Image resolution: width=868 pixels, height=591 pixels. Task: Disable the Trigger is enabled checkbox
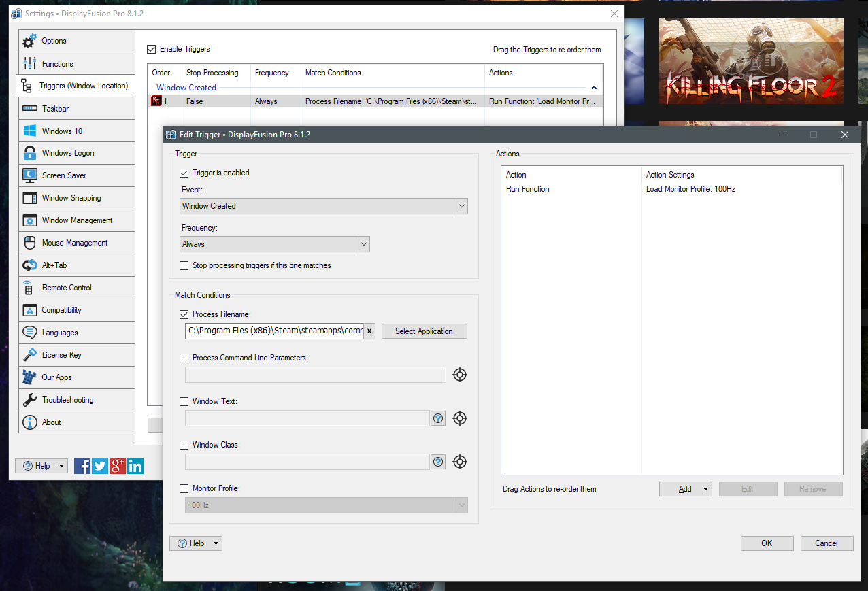point(184,173)
